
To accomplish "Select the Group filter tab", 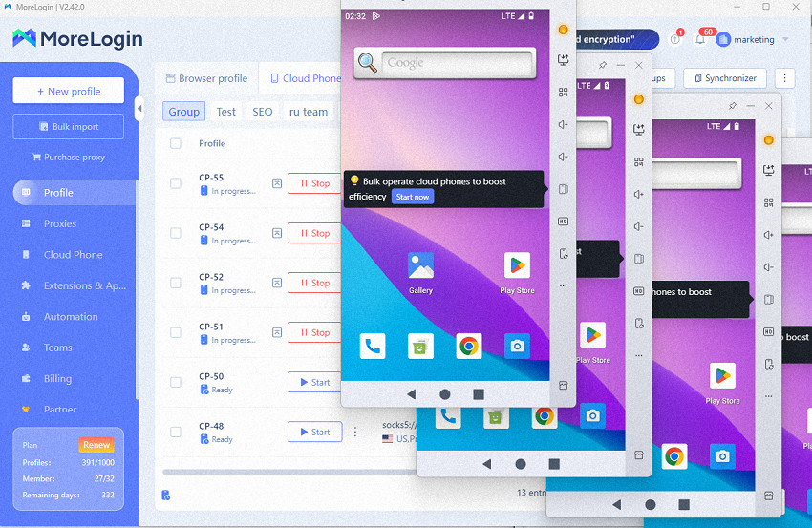I will pyautogui.click(x=183, y=112).
